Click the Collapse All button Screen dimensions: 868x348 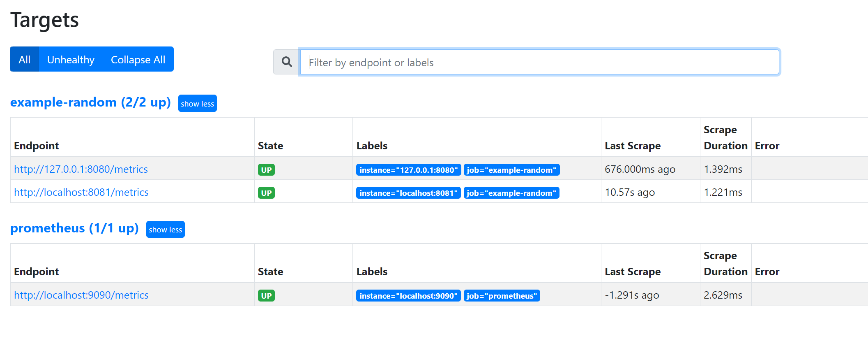click(x=138, y=59)
